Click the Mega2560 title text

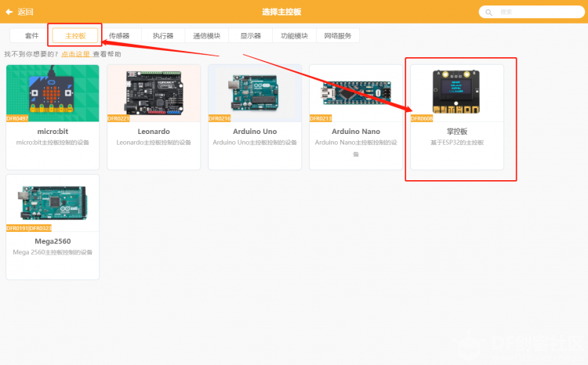[53, 241]
